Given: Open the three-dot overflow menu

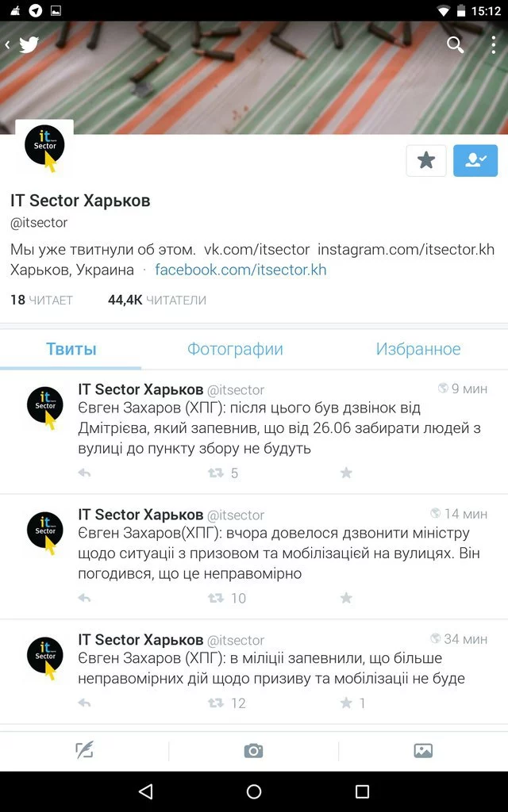Looking at the screenshot, I should (493, 45).
